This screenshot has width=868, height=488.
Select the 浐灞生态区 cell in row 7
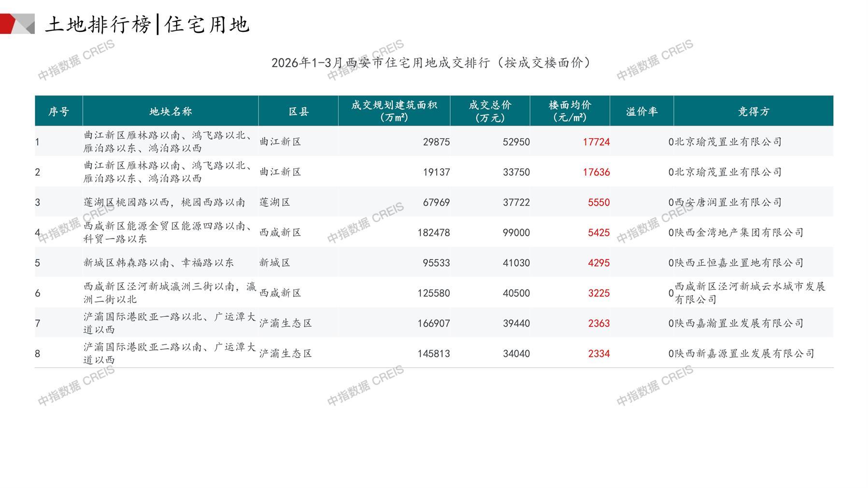(x=285, y=323)
